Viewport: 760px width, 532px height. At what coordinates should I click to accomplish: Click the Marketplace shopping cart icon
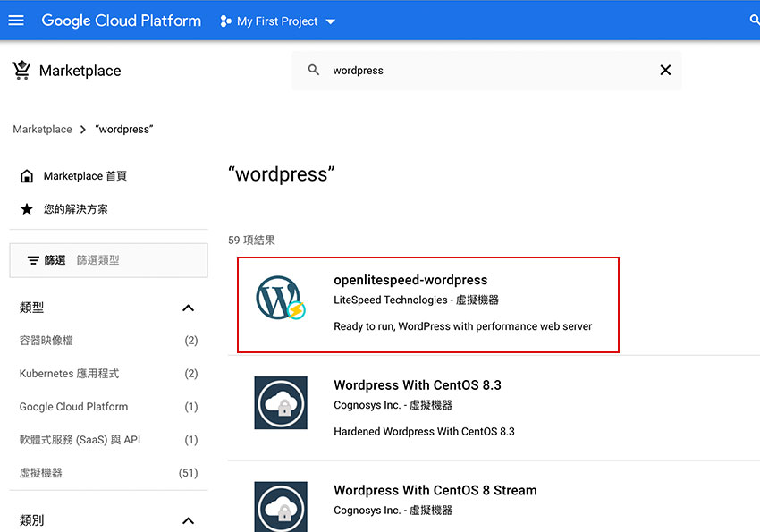21,71
